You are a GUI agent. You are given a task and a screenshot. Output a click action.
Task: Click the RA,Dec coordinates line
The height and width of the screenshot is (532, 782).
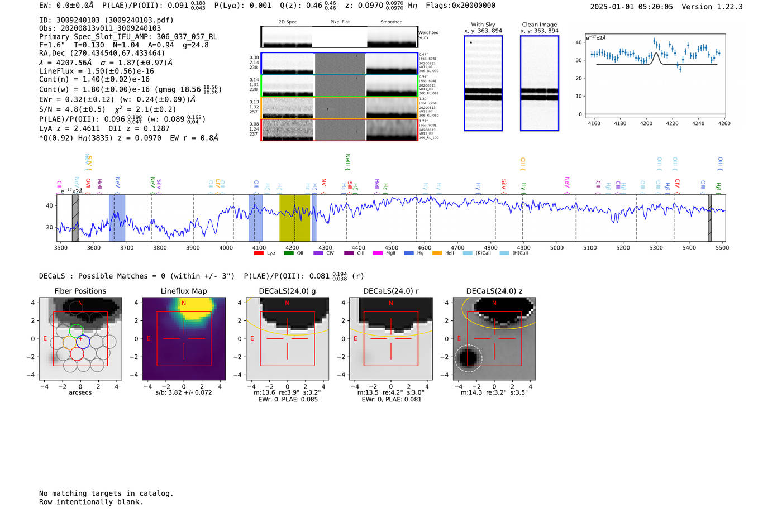(x=102, y=53)
